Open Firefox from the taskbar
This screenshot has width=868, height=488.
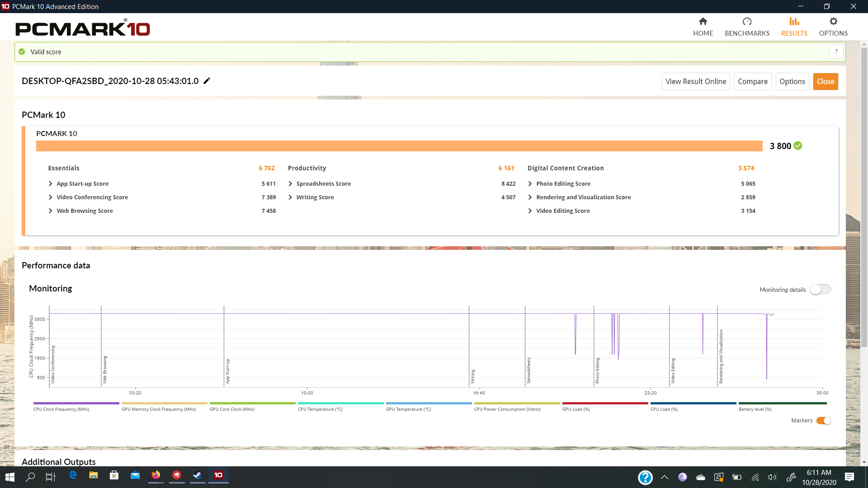156,475
